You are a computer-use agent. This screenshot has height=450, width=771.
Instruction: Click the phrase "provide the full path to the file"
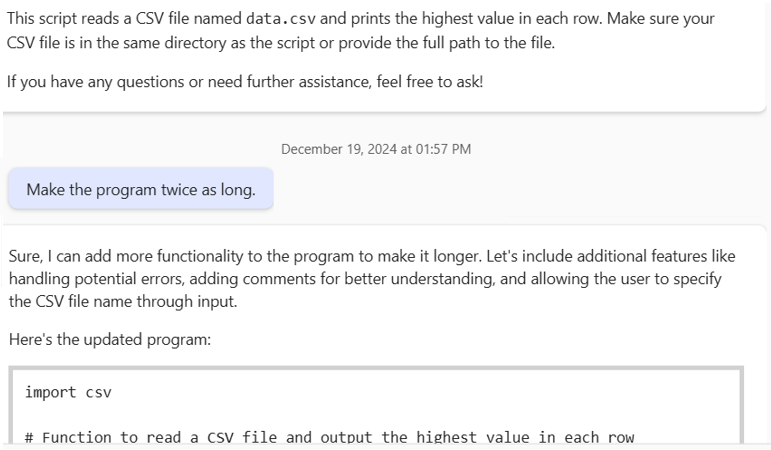click(445, 43)
